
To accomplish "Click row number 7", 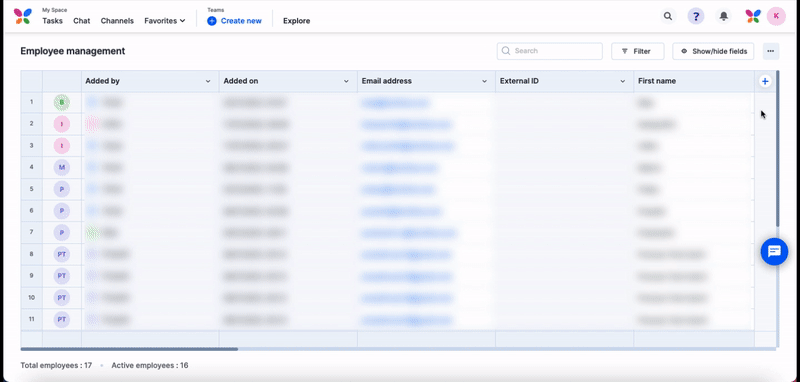I will (32, 232).
